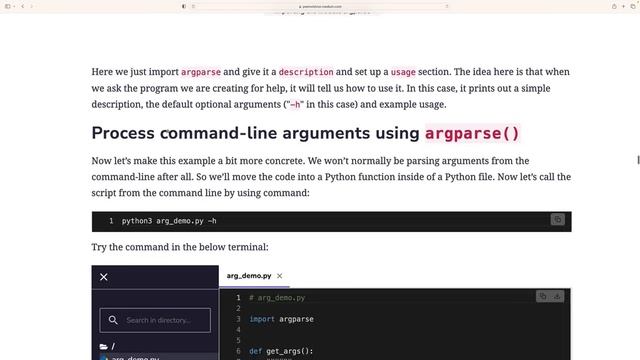Image resolution: width=640 pixels, height=360 pixels.
Task: Click the 'def get_args():' code line
Action: tap(281, 351)
